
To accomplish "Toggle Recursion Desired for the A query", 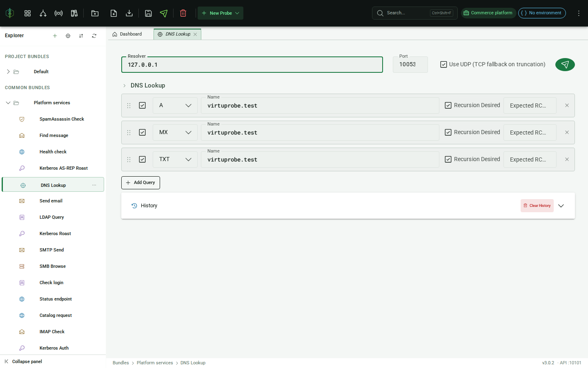I will pos(448,105).
